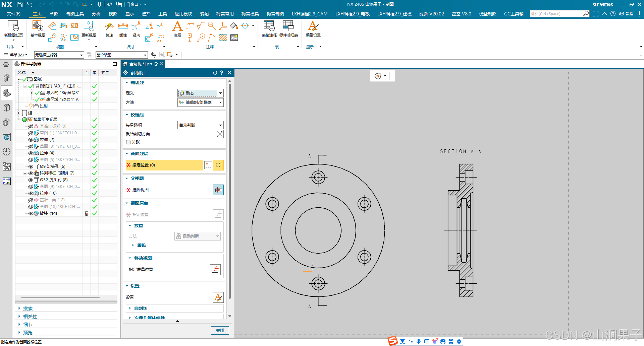This screenshot has height=346, width=644.
Task: Click the inferred point crosshair icon
Action: click(x=218, y=165)
